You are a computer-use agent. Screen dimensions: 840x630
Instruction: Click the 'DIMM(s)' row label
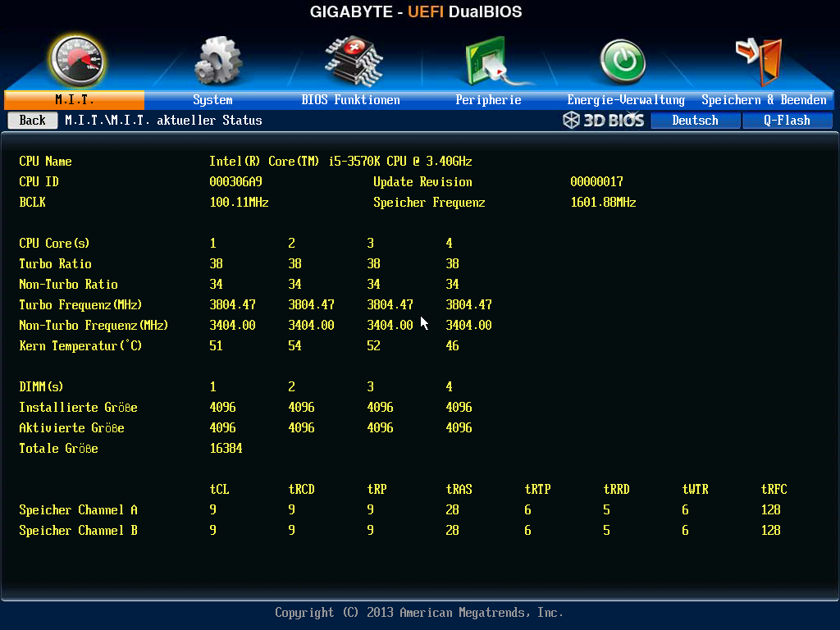41,387
